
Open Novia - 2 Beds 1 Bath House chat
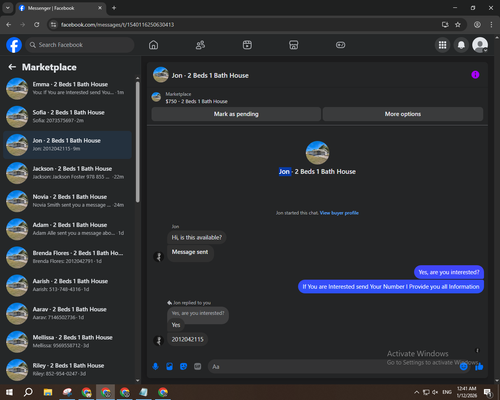67,201
